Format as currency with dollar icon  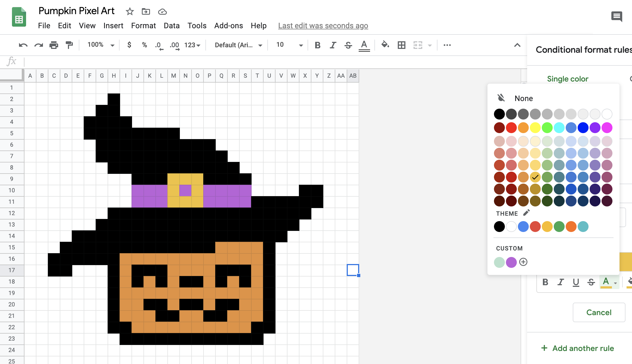tap(129, 45)
